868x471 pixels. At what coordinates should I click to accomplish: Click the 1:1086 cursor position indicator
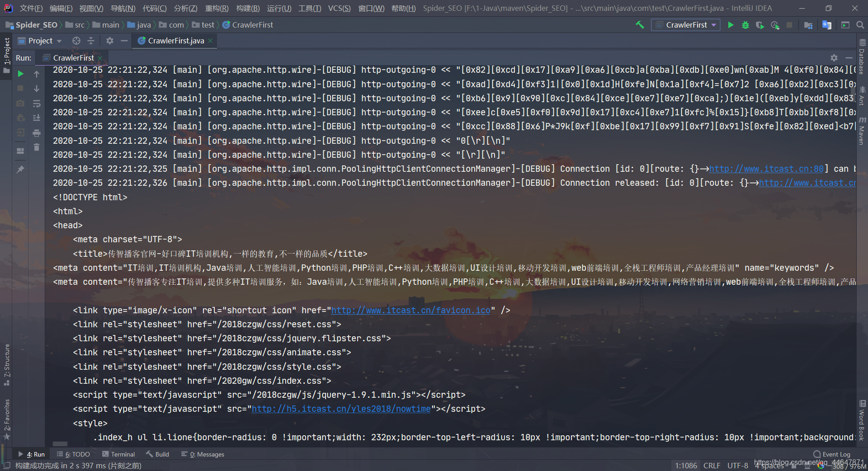(686, 466)
